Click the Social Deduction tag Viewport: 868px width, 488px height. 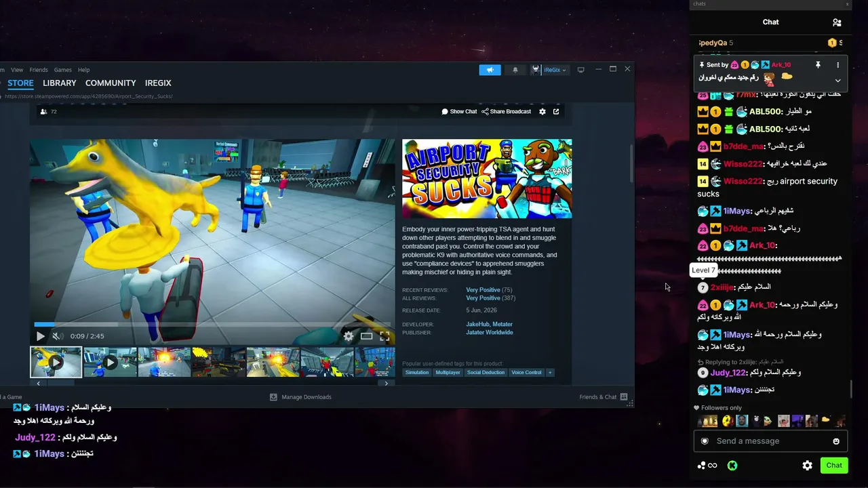coord(486,373)
